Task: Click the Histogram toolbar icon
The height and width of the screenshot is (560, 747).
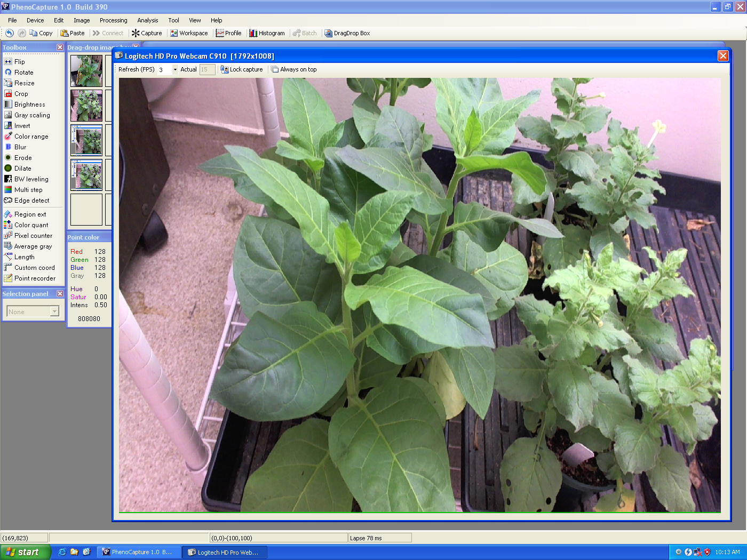Action: point(267,33)
